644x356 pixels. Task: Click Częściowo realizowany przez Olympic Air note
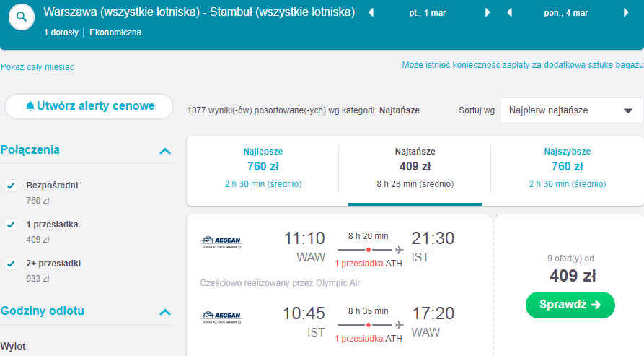[x=280, y=283]
